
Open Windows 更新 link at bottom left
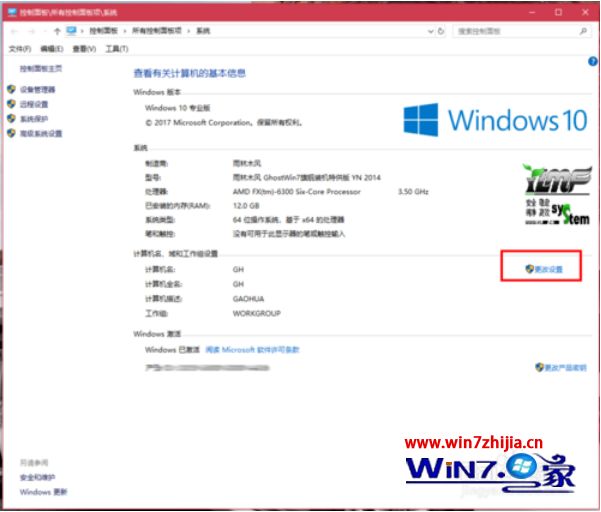(x=43, y=492)
